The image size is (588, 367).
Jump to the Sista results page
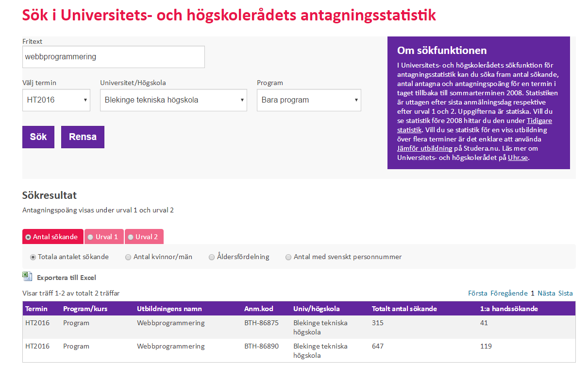(x=566, y=293)
